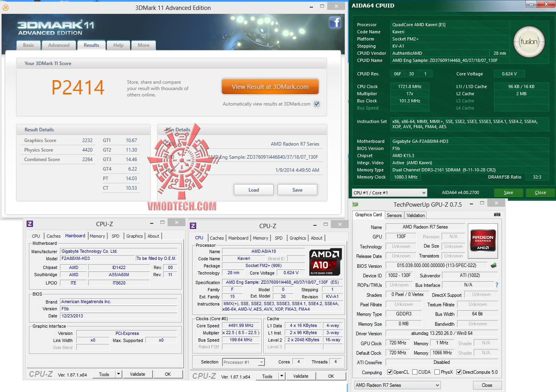Open SPD tab in the CPU-Z Mainboard window
This screenshot has height=392, width=556.
[x=116, y=236]
